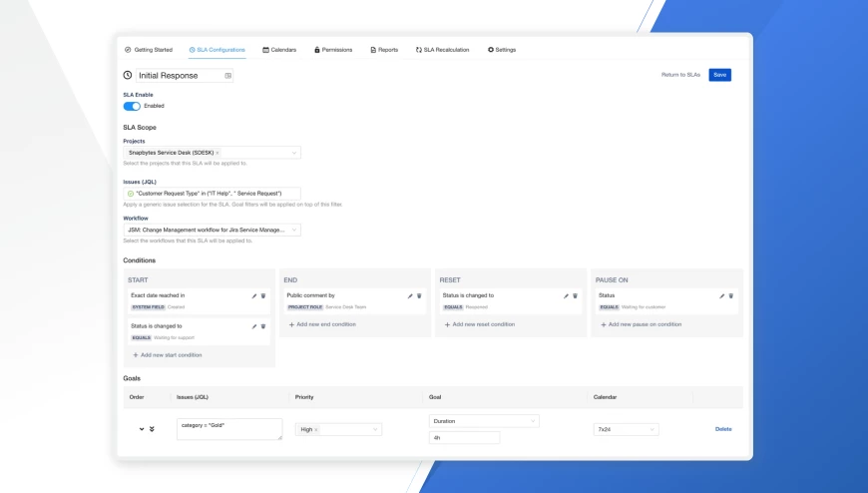The image size is (868, 493).
Task: Click the Calendar column header
Action: click(x=605, y=397)
